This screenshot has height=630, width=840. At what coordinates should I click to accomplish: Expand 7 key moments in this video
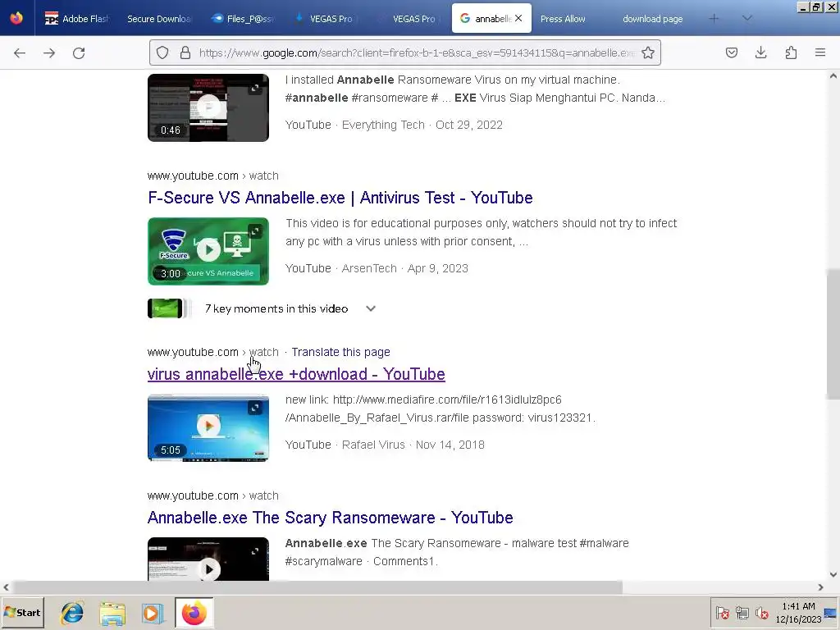pyautogui.click(x=371, y=308)
